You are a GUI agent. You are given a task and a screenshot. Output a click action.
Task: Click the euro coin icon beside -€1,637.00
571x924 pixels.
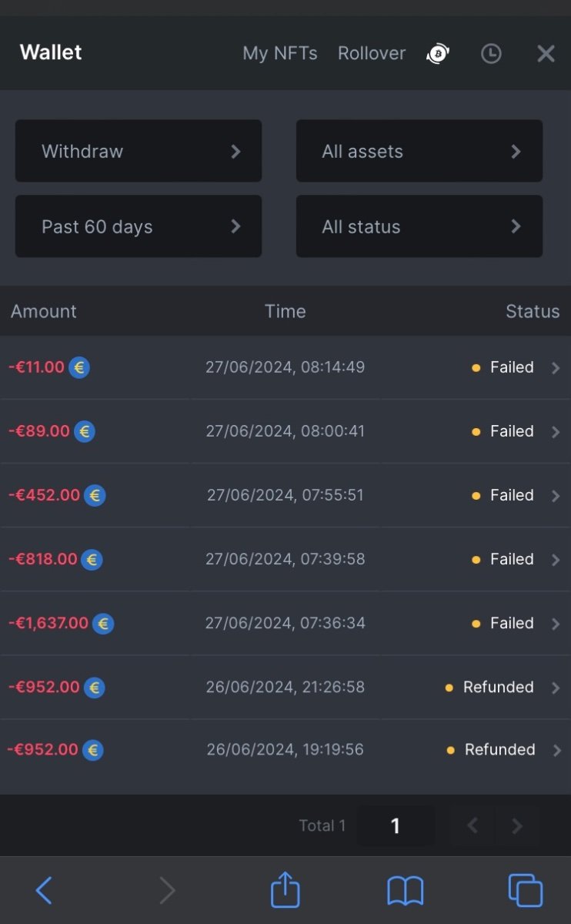(103, 623)
